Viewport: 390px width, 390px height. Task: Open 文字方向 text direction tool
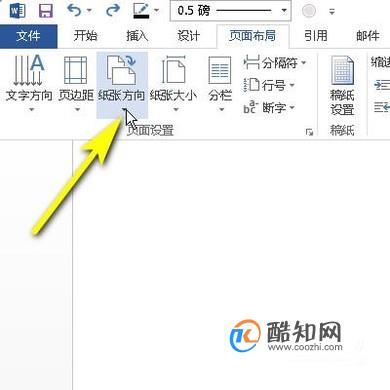click(x=29, y=83)
